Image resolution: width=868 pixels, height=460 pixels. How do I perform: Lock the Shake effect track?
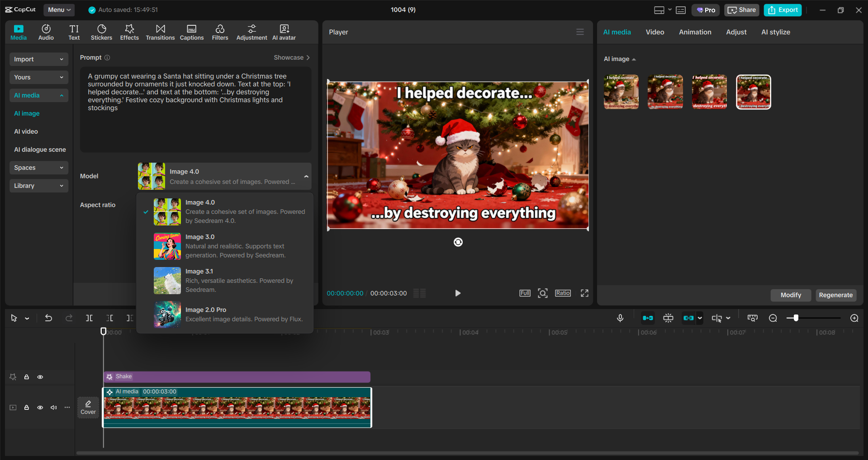pos(26,376)
